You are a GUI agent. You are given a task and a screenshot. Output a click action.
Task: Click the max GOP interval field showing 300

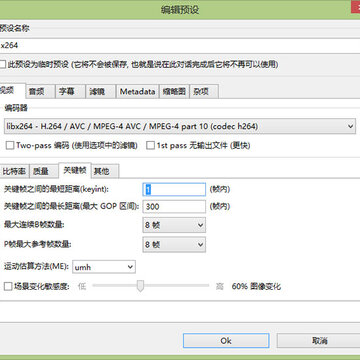174,207
